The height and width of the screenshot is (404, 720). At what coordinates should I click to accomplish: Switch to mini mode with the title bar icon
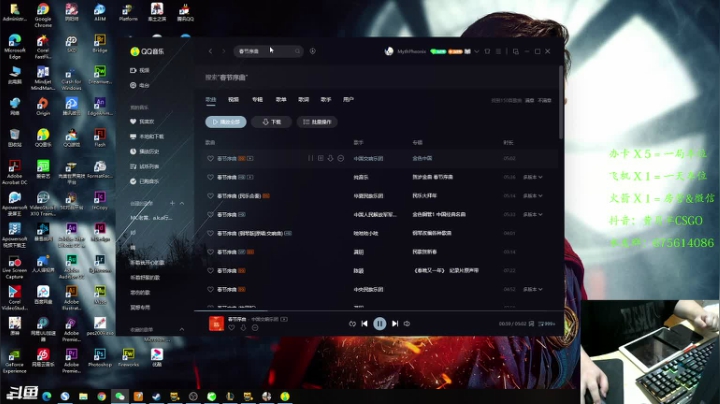pos(516,51)
